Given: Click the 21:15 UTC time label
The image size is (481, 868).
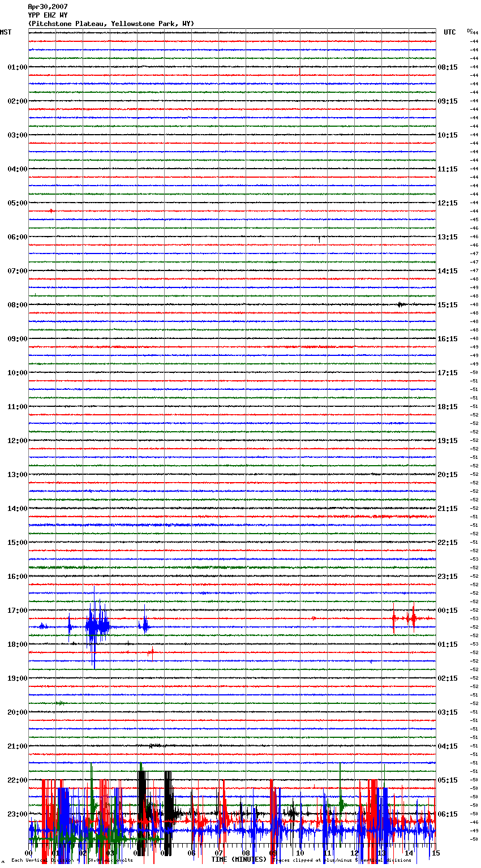Looking at the screenshot, I should (x=448, y=509).
